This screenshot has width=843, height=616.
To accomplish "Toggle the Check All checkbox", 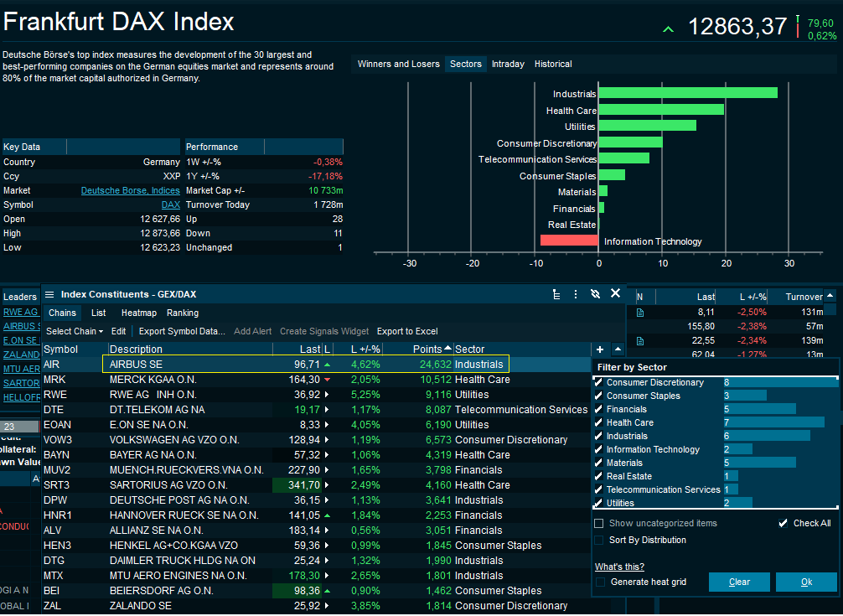I will coord(784,523).
